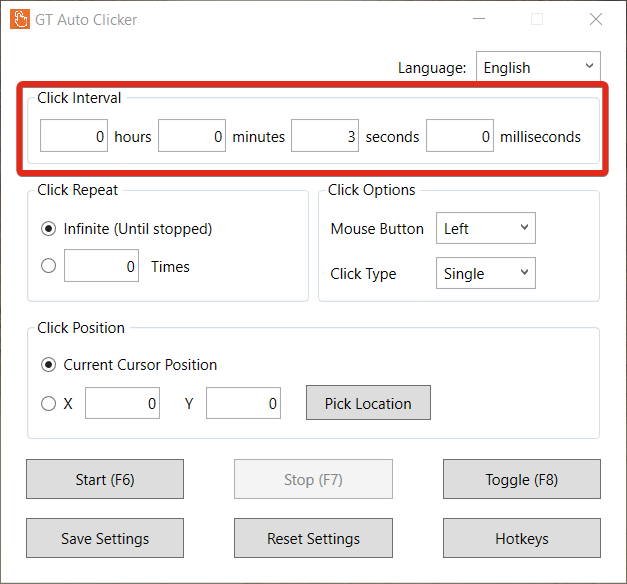Focus the seconds input field

(325, 136)
